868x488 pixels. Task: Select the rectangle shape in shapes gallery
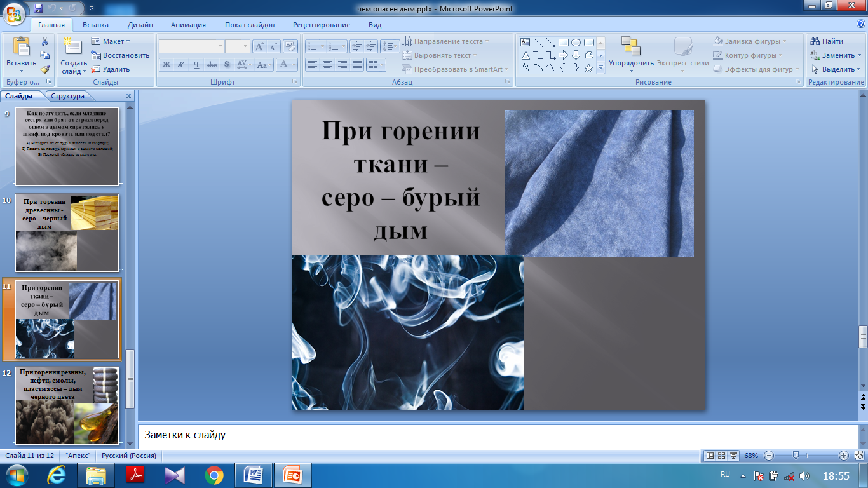pos(563,43)
